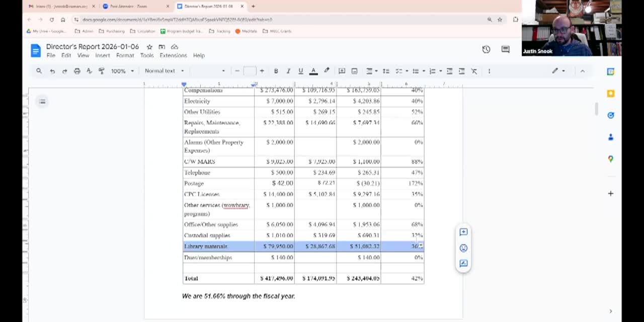Toggle underline formatting
This screenshot has height=322, width=644.
pyautogui.click(x=301, y=71)
